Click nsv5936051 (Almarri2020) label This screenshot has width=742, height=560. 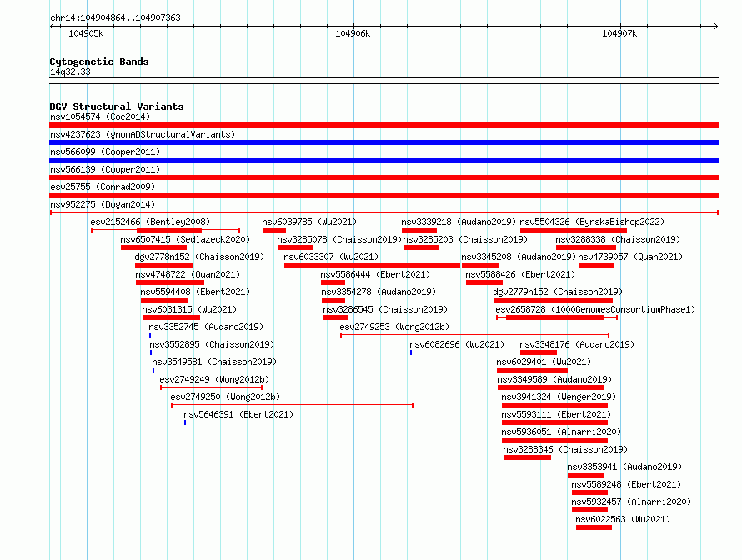coord(561,432)
